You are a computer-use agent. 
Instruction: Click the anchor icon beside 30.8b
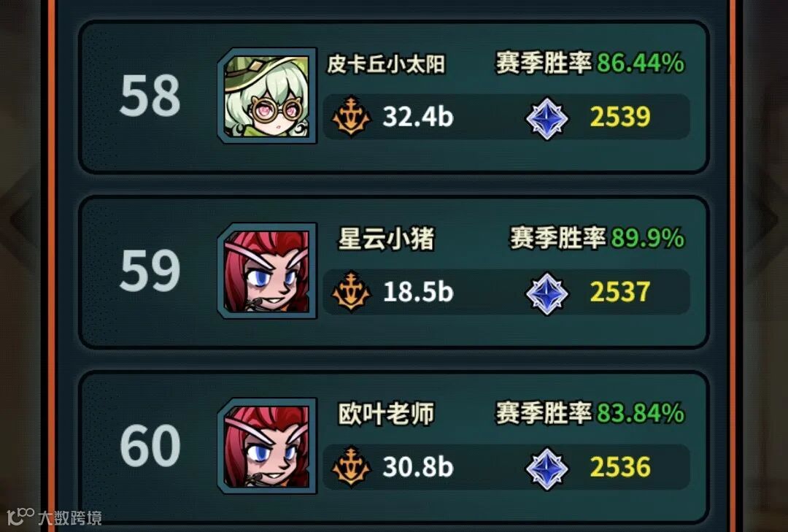coord(351,466)
